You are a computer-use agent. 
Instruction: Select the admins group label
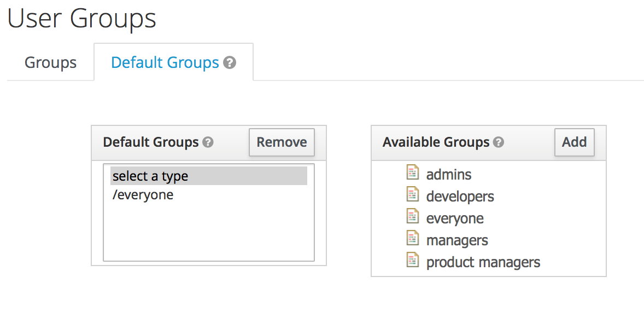[x=449, y=175]
